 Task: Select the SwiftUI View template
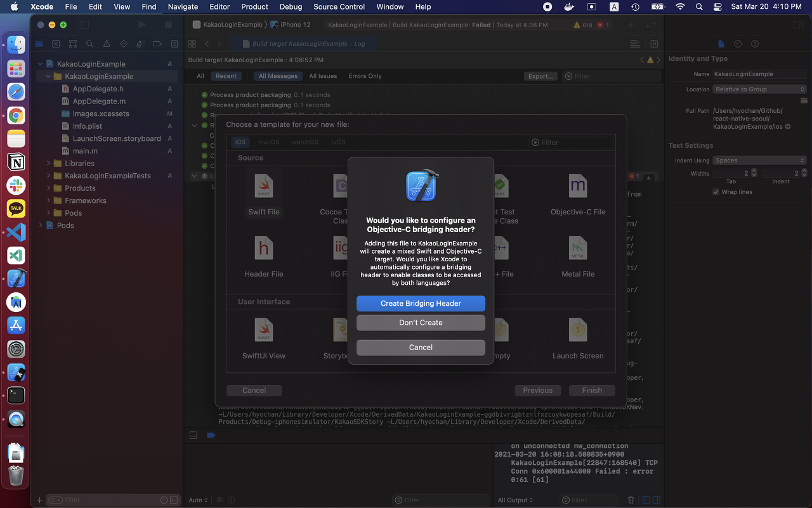(264, 338)
